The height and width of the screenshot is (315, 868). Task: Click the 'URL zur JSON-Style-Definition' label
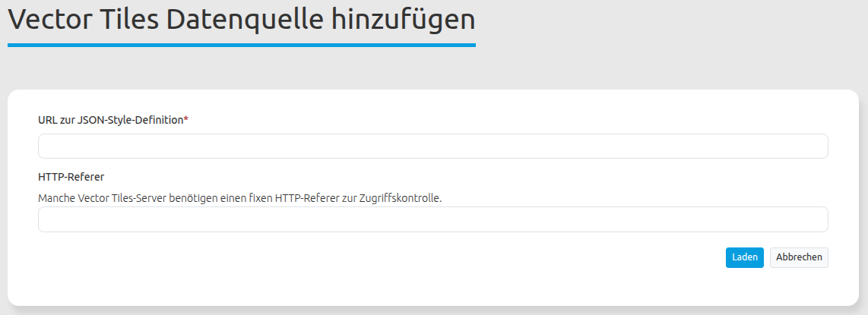pos(110,120)
